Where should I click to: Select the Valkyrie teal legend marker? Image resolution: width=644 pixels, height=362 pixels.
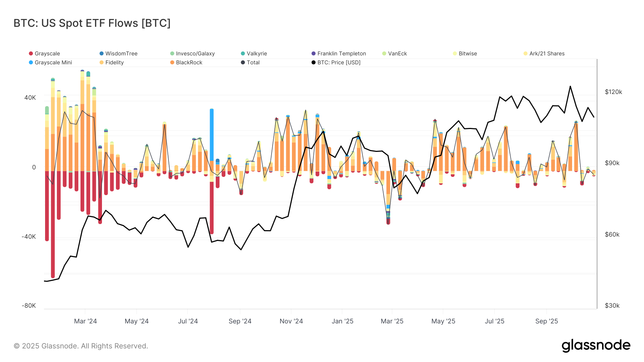(x=243, y=53)
